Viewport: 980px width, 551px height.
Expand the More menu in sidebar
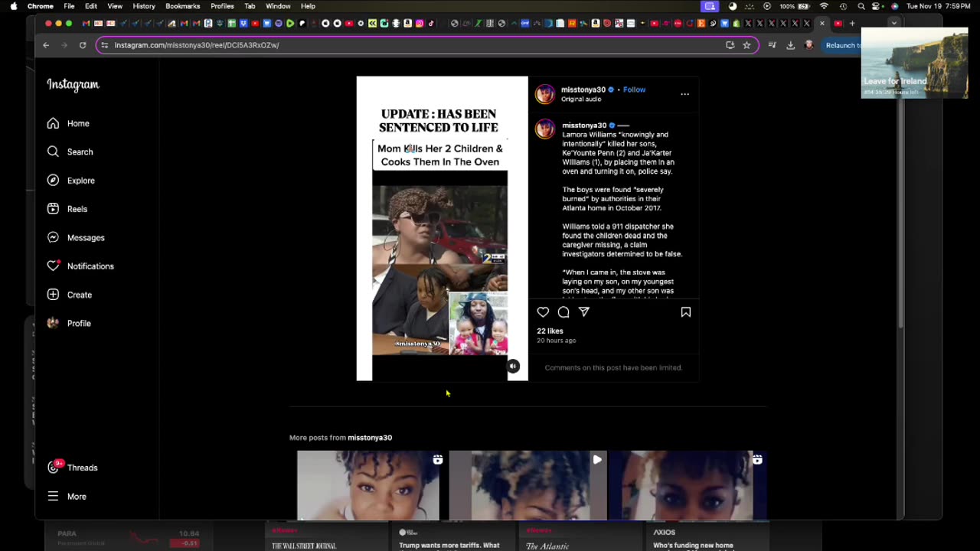67,497
